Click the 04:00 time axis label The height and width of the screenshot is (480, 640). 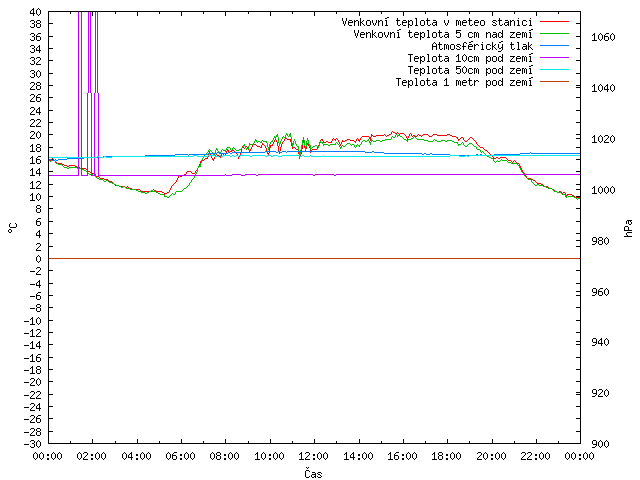tap(136, 456)
